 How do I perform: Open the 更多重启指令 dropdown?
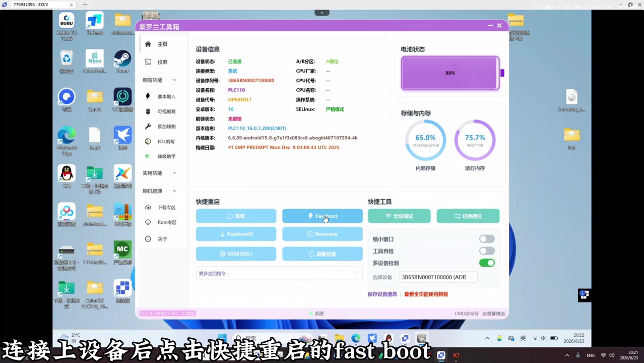[x=279, y=273]
